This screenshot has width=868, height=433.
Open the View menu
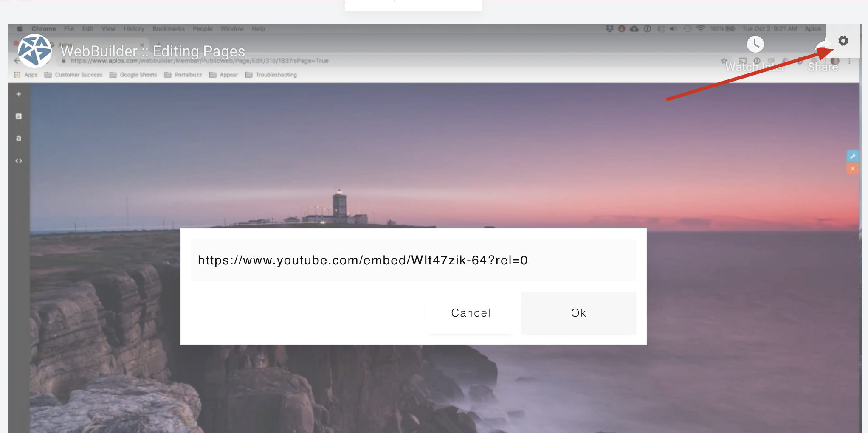pyautogui.click(x=108, y=29)
